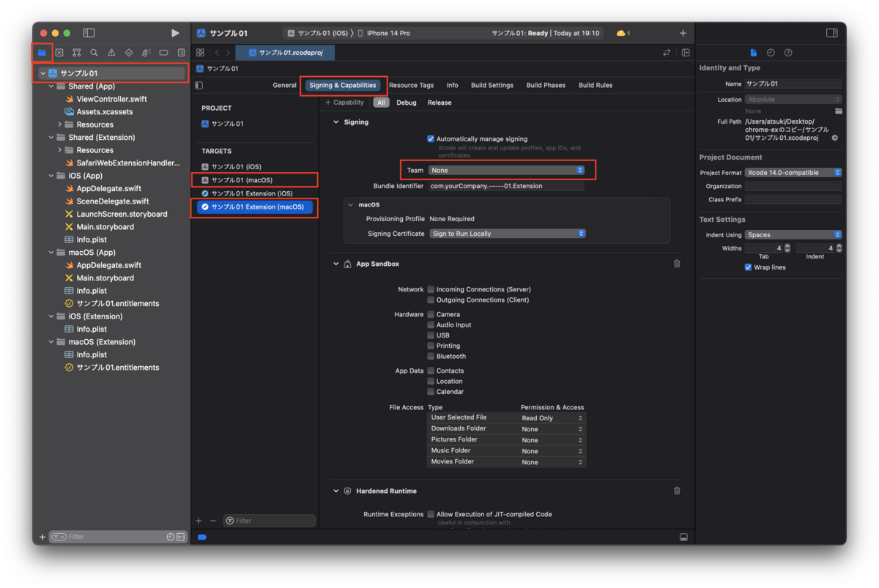
Task: Open the Quick Help inspector icon
Action: (x=788, y=53)
